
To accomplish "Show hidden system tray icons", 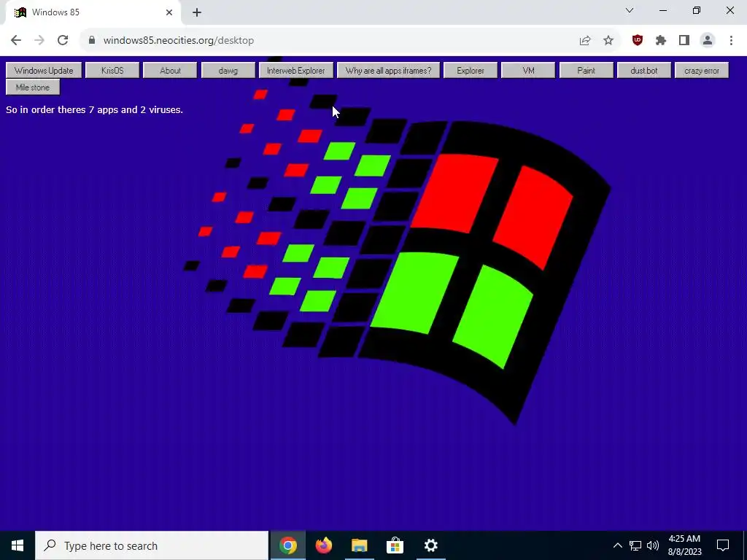I will pos(617,545).
